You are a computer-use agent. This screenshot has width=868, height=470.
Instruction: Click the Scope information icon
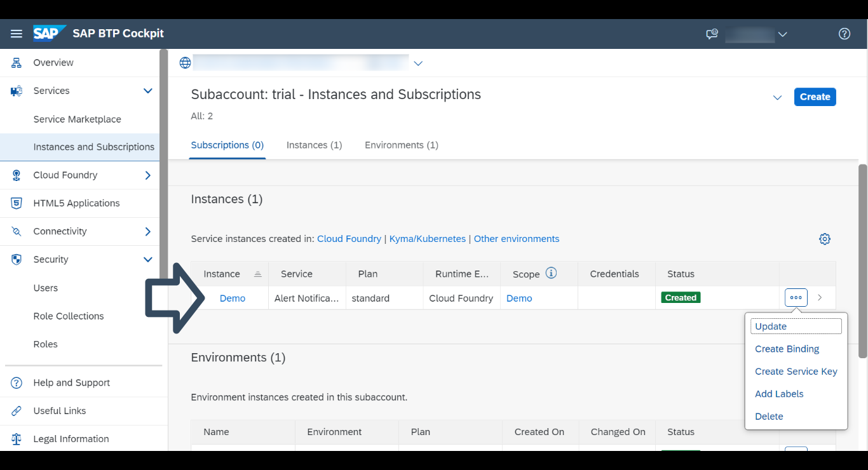tap(552, 273)
